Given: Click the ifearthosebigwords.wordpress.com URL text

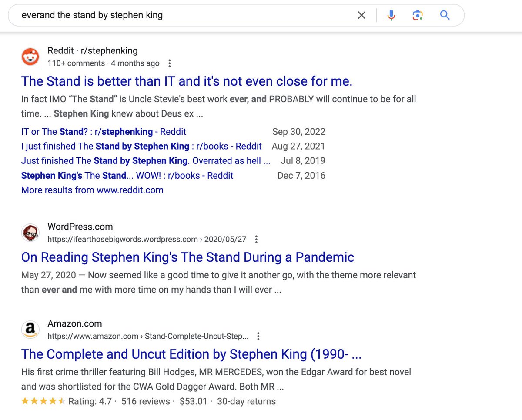Looking at the screenshot, I should (x=147, y=239).
